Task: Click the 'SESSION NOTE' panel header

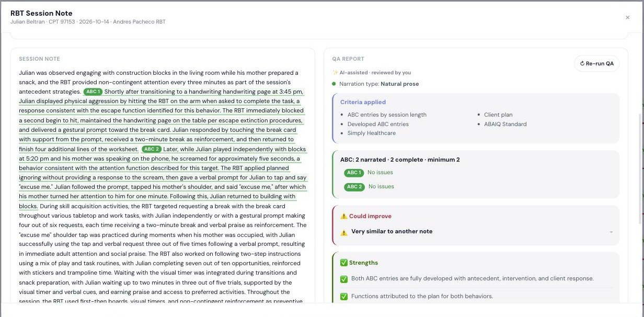Action: coord(39,59)
